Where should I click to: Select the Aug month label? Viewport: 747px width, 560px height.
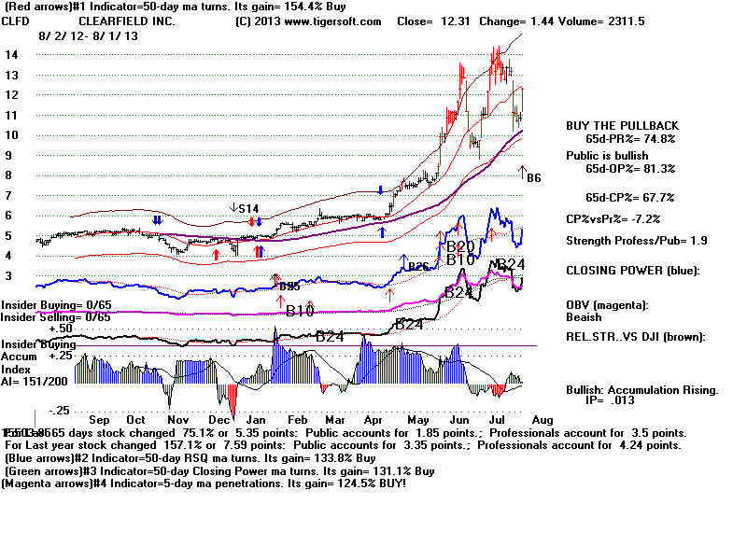[543, 420]
